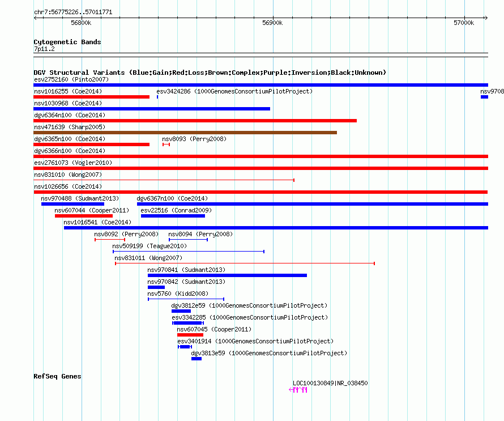Open LOC100130849|NR_038450 gene label
Image resolution: width=504 pixels, height=421 pixels.
pos(330,383)
